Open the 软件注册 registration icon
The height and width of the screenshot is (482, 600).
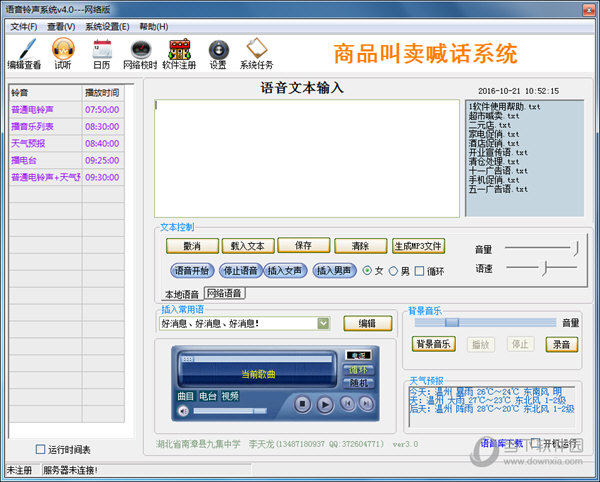[x=179, y=53]
